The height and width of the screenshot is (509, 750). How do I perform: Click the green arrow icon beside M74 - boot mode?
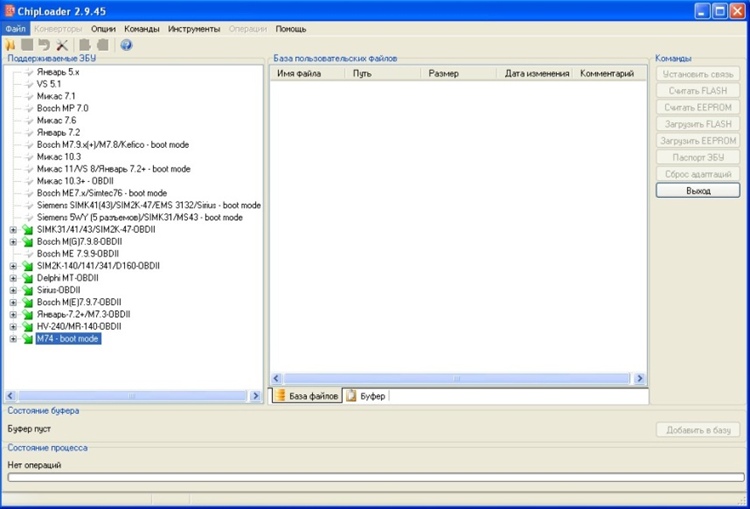click(x=27, y=339)
